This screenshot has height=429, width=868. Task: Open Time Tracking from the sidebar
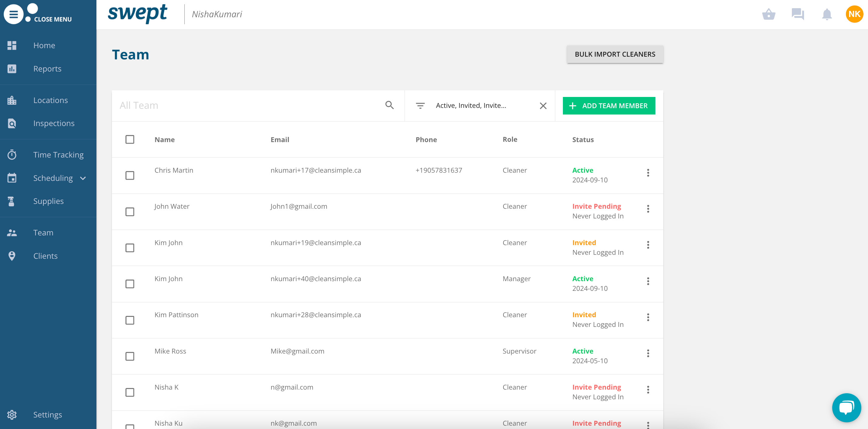(x=58, y=155)
